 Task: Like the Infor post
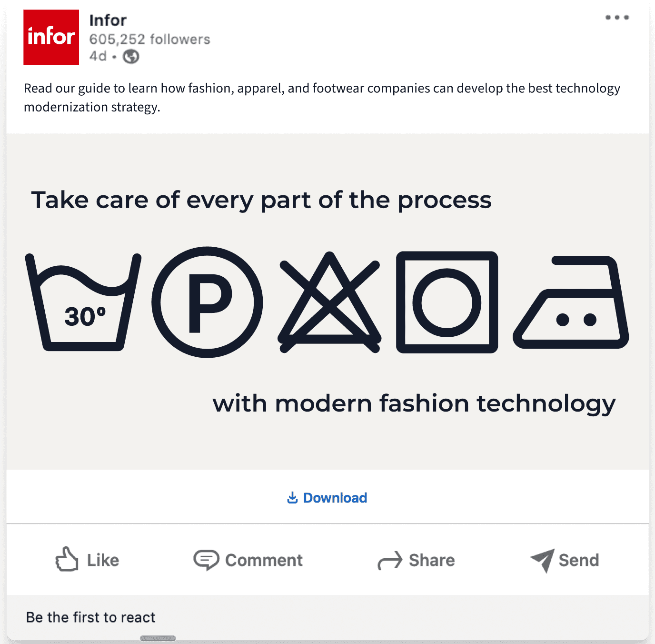[x=87, y=560]
